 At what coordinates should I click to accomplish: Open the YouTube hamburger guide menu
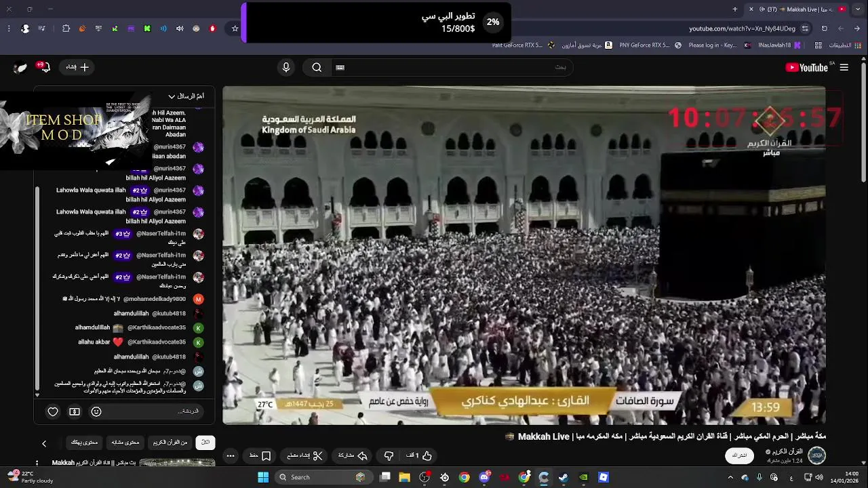[844, 67]
